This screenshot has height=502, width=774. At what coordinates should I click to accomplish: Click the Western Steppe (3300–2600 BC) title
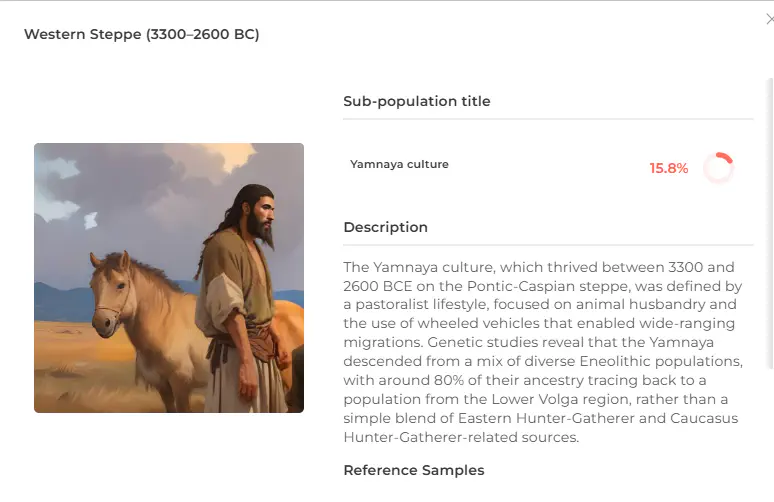tap(141, 35)
